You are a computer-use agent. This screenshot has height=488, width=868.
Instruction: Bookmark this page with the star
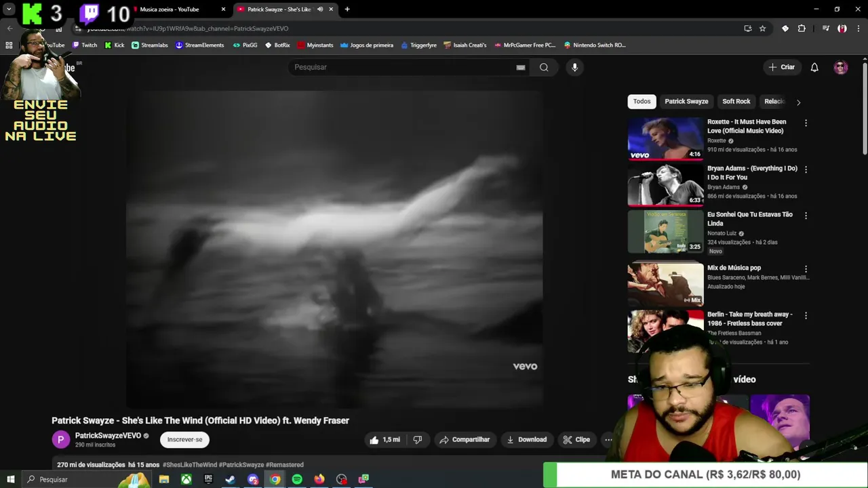762,28
